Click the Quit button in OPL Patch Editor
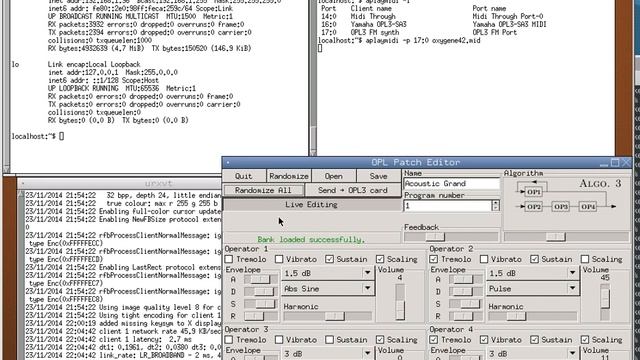 pos(244,176)
